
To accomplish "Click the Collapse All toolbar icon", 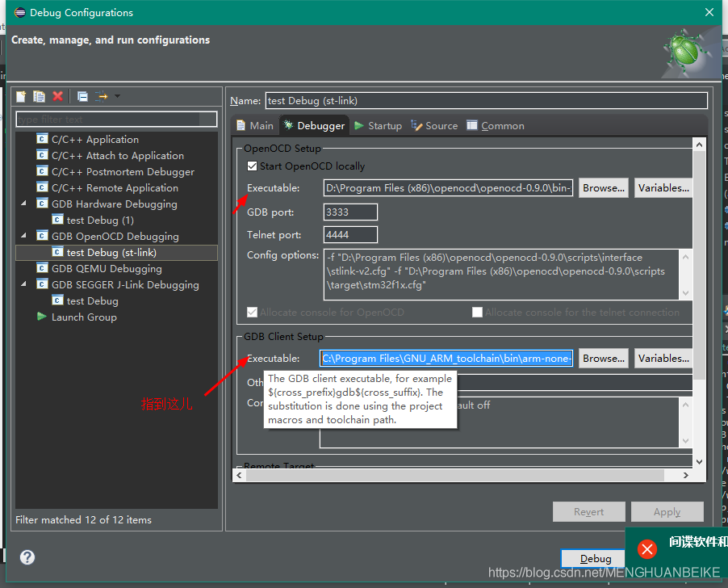I will pos(82,97).
